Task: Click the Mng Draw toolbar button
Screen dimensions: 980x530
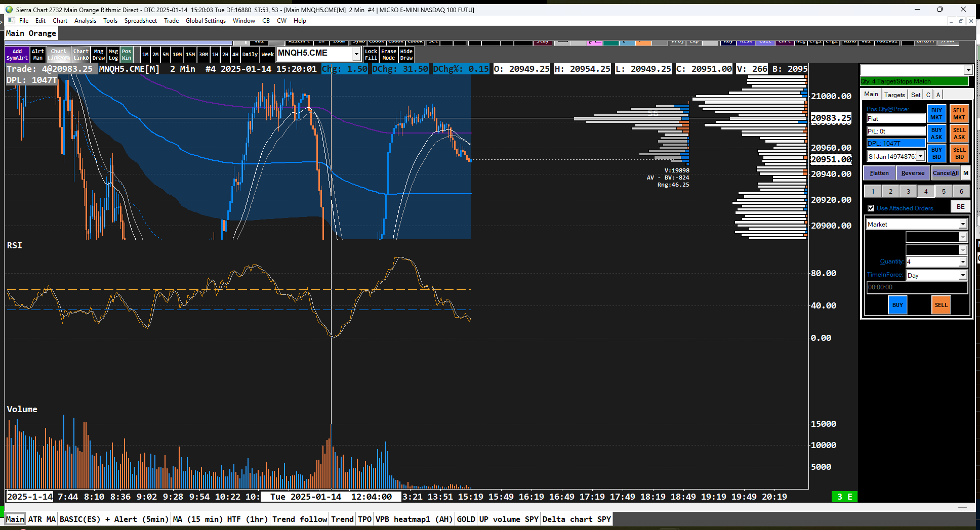Action: click(99, 55)
